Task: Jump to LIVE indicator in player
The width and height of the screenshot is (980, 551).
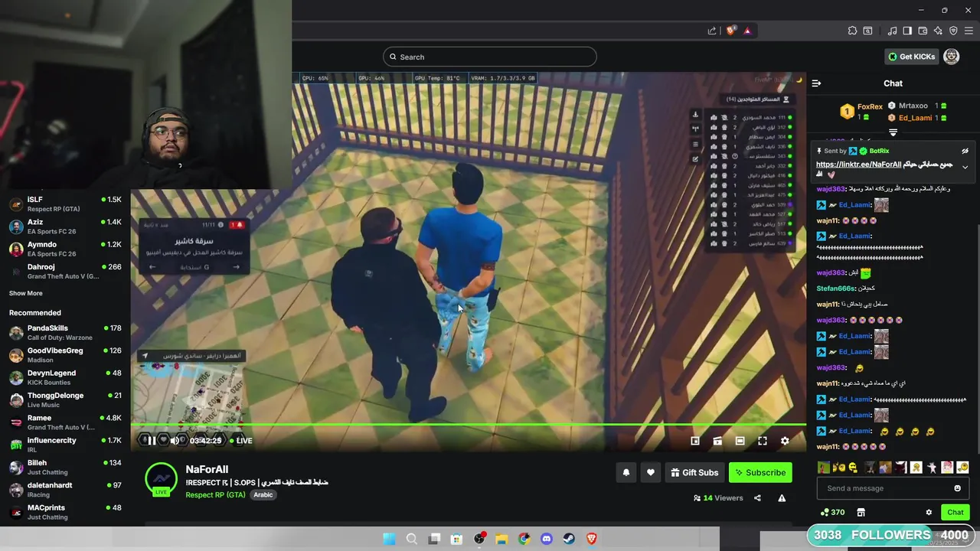Action: click(x=240, y=441)
